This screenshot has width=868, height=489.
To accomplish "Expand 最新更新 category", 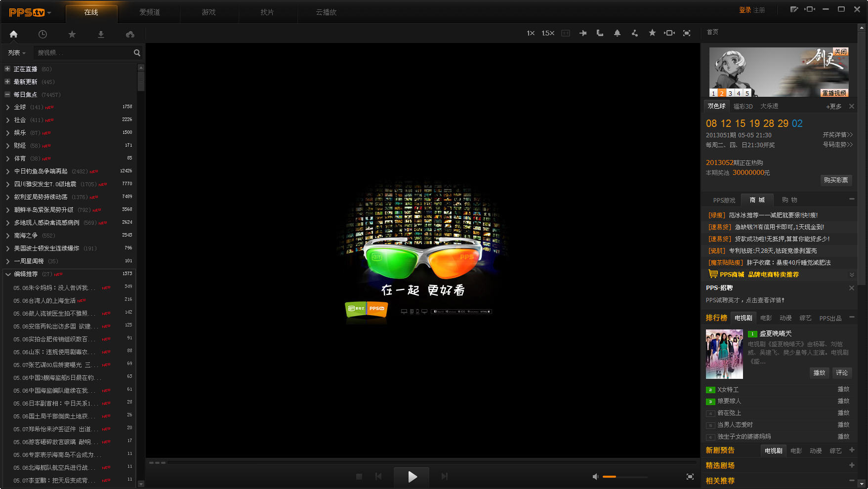I will pyautogui.click(x=7, y=82).
